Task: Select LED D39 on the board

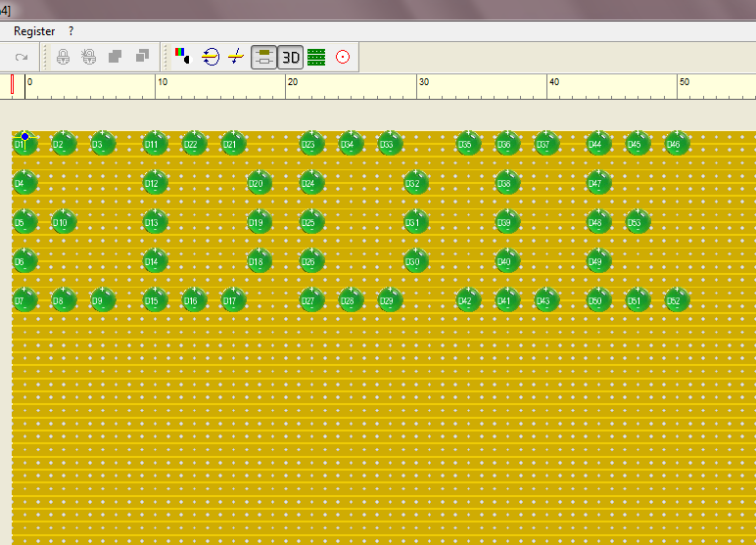Action: [507, 221]
